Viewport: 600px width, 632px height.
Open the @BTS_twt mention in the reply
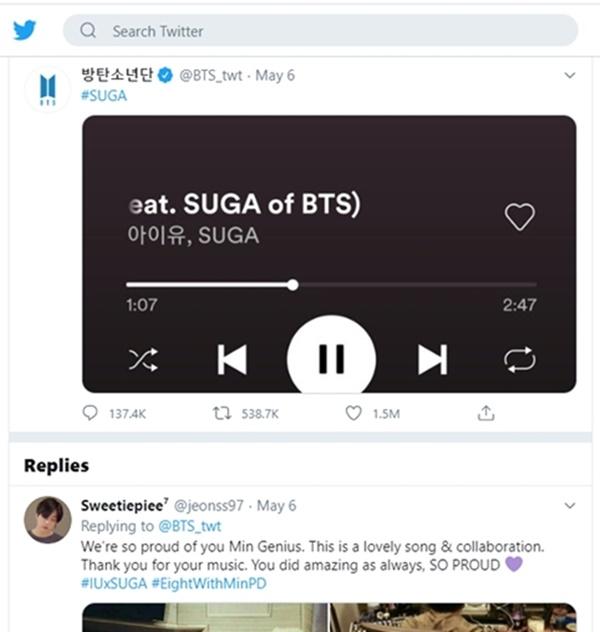(x=190, y=526)
